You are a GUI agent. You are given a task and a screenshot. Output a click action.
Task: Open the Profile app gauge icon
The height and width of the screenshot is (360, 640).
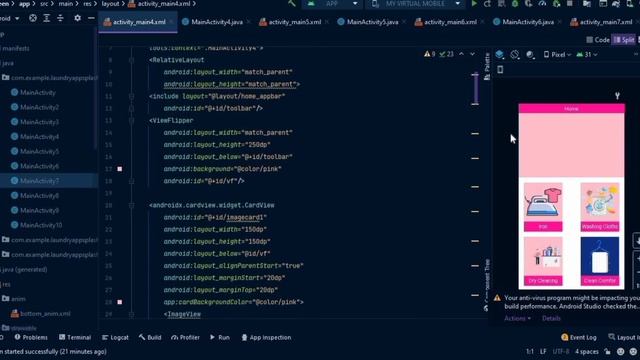542,4
